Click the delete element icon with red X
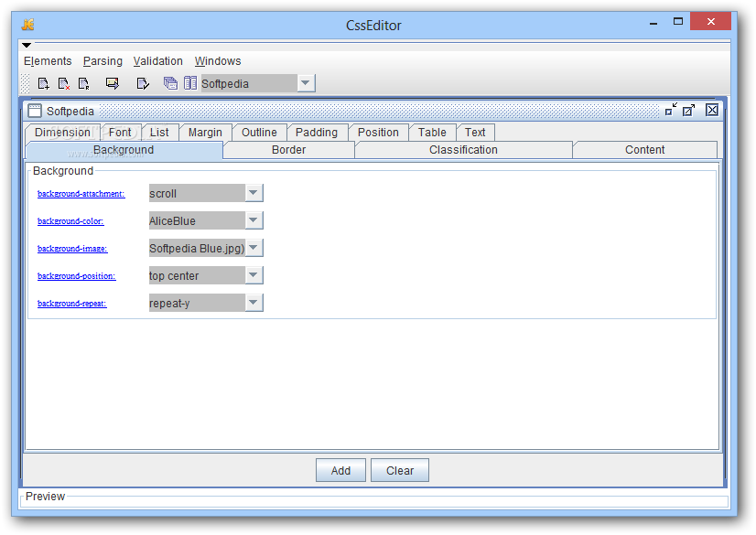 pos(64,84)
